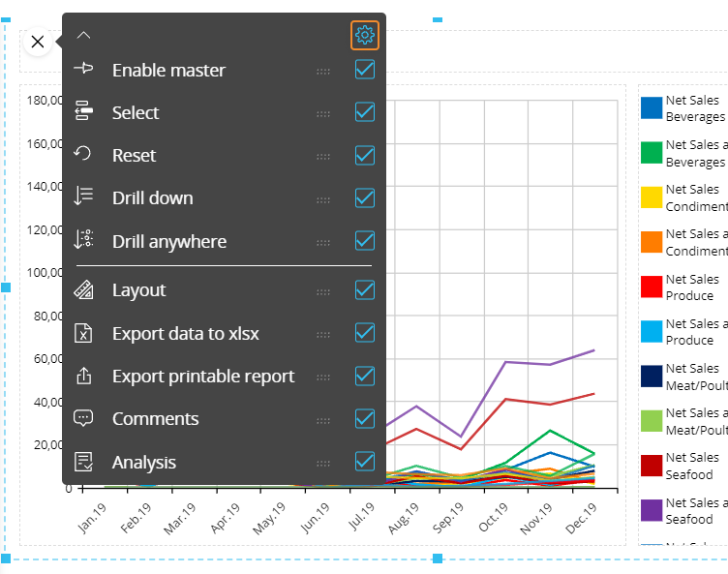728x574 pixels.
Task: Click the drag handle beside Select
Action: point(323,113)
